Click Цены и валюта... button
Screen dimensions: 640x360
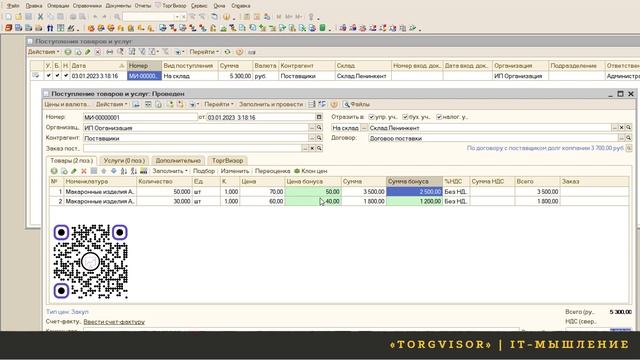pos(67,104)
